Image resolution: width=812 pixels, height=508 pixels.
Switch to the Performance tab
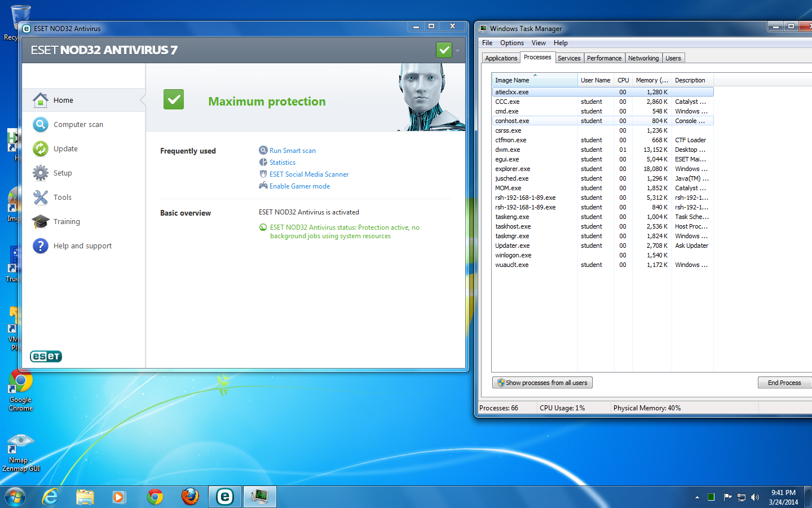pos(604,58)
